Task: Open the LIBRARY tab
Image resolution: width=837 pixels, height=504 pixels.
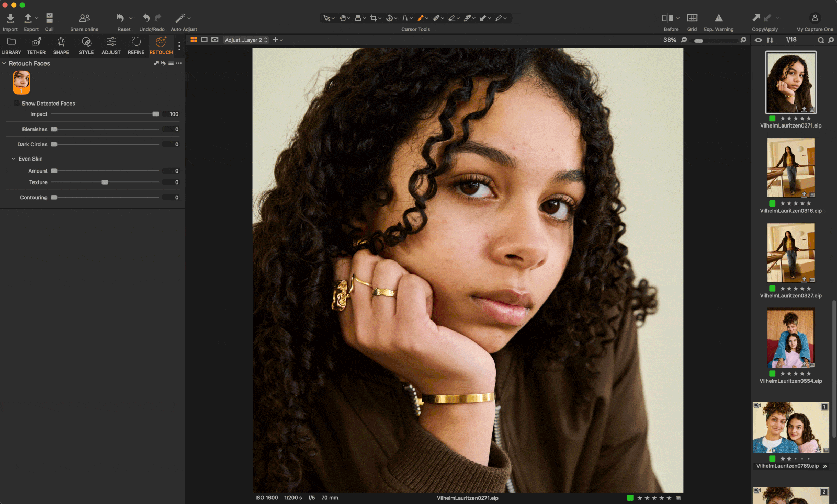Action: click(x=11, y=46)
